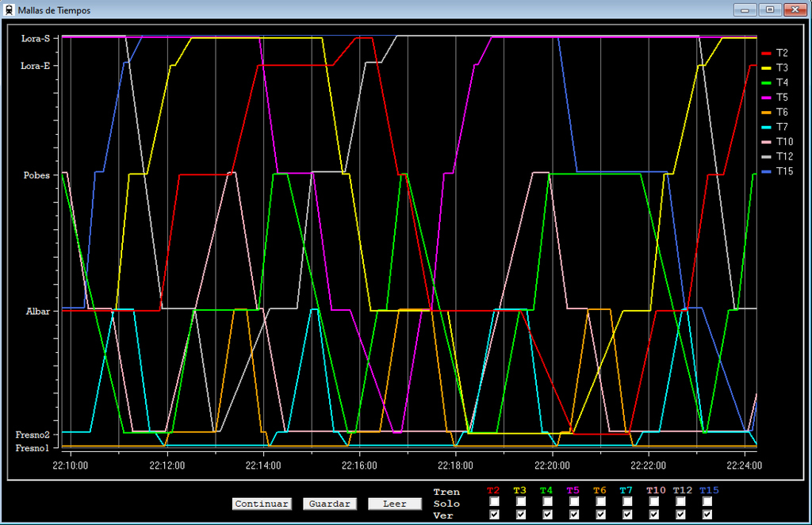Click the 22:16:00 time axis label
The width and height of the screenshot is (812, 525).
pos(360,466)
